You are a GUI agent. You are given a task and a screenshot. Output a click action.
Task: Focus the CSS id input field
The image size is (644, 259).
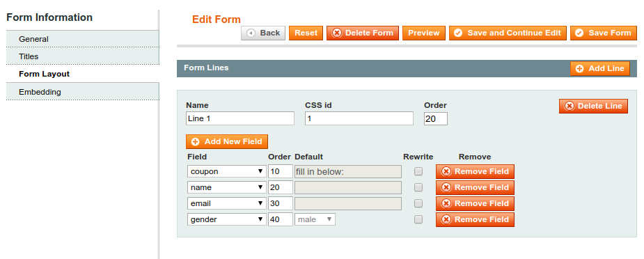tap(359, 118)
